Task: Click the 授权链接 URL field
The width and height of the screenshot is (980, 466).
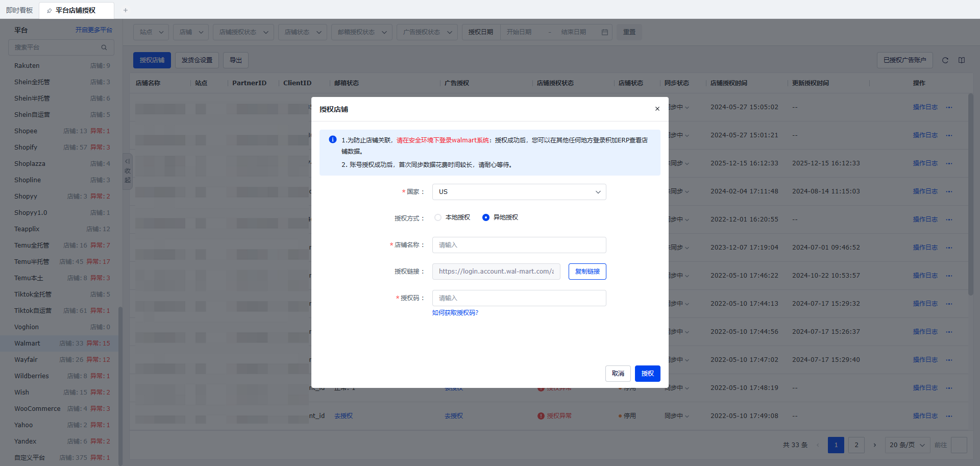Action: [x=496, y=272]
